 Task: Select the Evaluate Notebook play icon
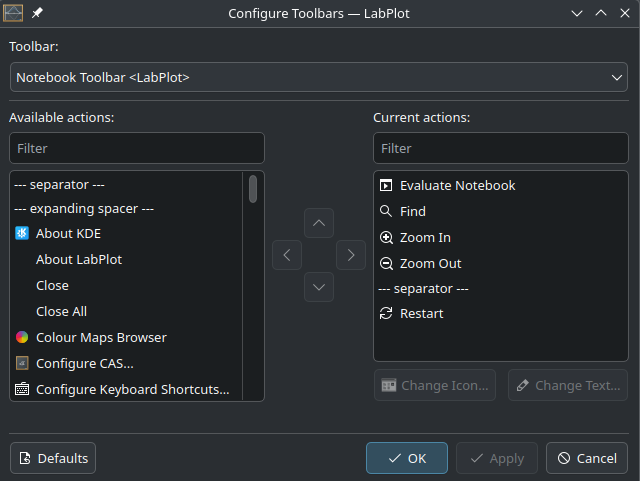coord(386,185)
